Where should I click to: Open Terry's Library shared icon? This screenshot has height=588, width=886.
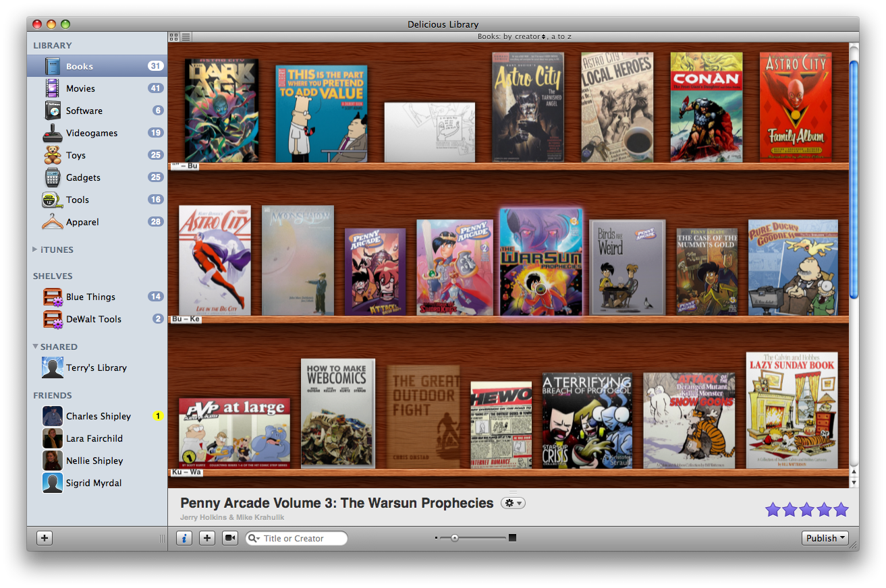pyautogui.click(x=53, y=367)
